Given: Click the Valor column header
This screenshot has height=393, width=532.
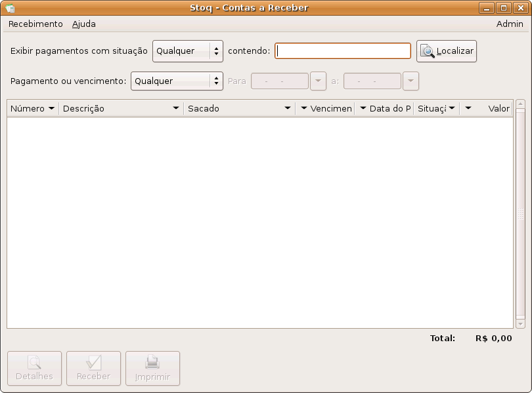Looking at the screenshot, I should point(493,108).
